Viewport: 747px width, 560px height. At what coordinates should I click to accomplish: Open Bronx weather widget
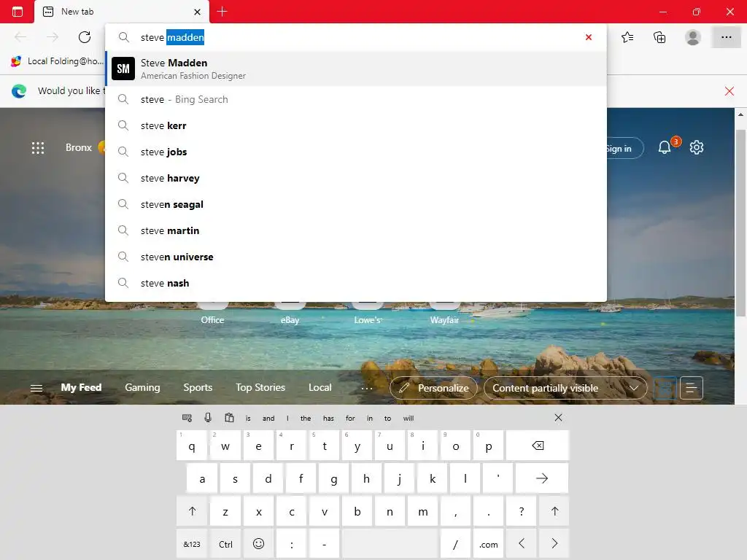coord(85,147)
